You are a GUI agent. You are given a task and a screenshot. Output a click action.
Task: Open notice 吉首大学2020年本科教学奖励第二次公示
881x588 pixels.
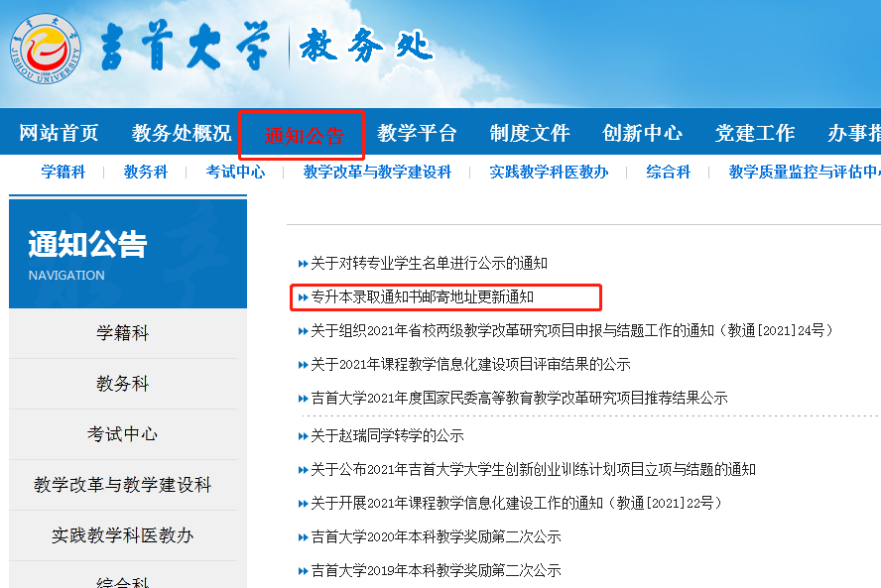click(436, 536)
